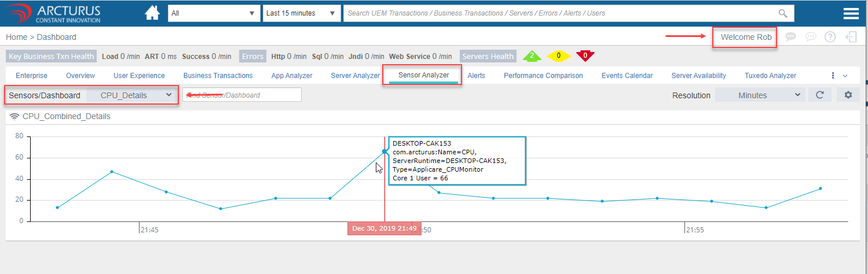Expand the CPU_Details sensor dropdown
This screenshot has width=868, height=274.
(133, 95)
